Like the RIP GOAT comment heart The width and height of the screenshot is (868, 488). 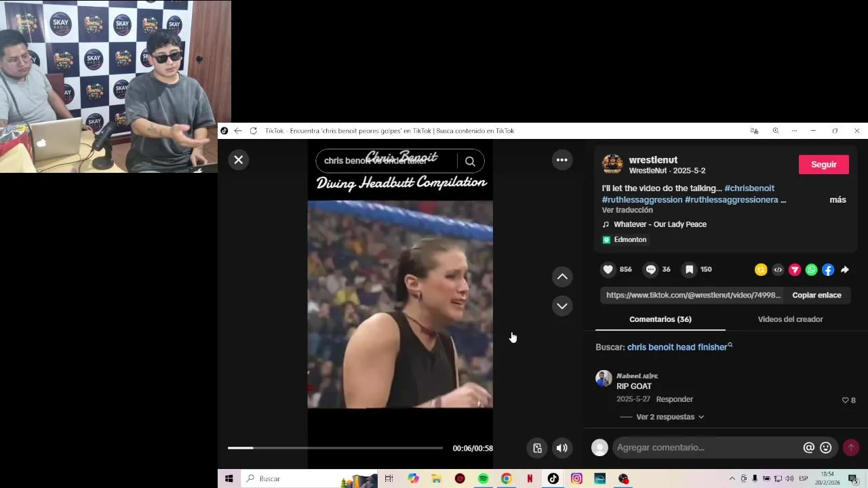coord(845,401)
